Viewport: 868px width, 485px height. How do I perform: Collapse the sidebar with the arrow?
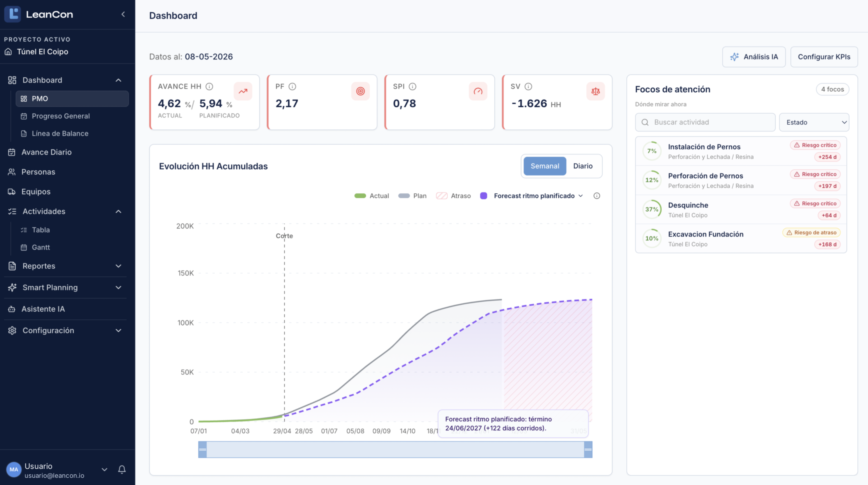pos(123,14)
